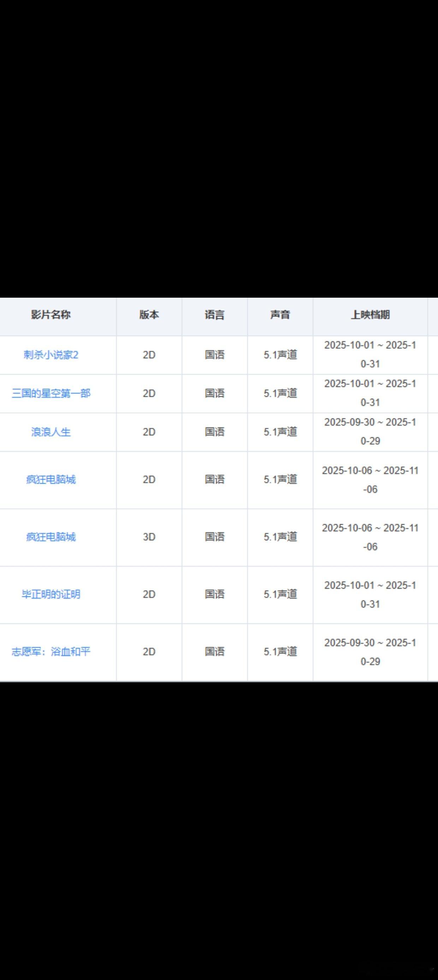Open the 三国的星空第一部 film link
438x980 pixels.
pos(51,393)
